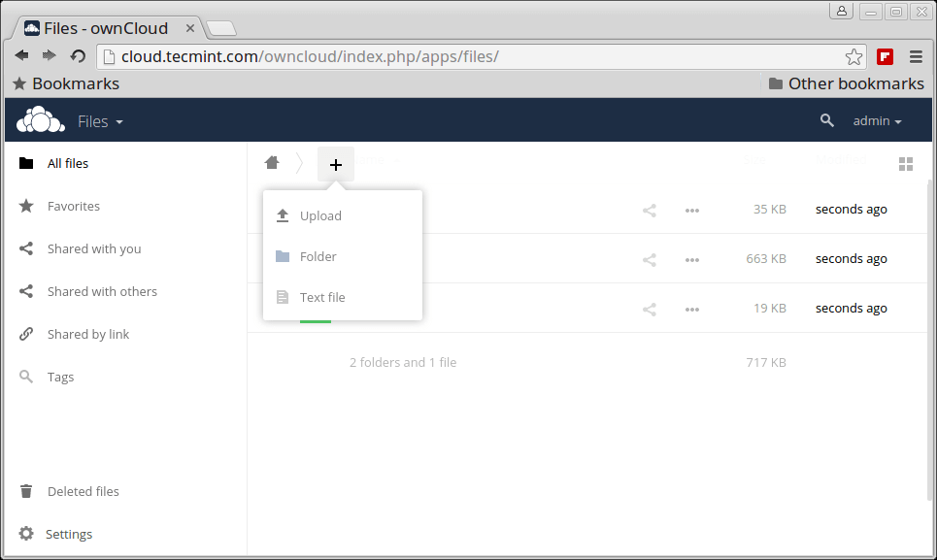
Task: Click 'seconds ago' on the 663 KB row
Action: 851,259
